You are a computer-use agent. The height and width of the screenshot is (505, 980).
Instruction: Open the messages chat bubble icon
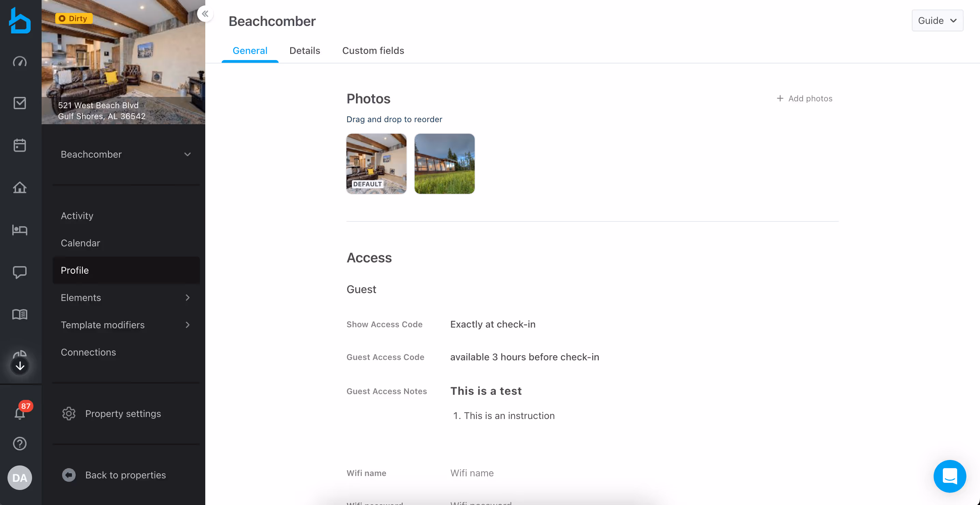20,272
